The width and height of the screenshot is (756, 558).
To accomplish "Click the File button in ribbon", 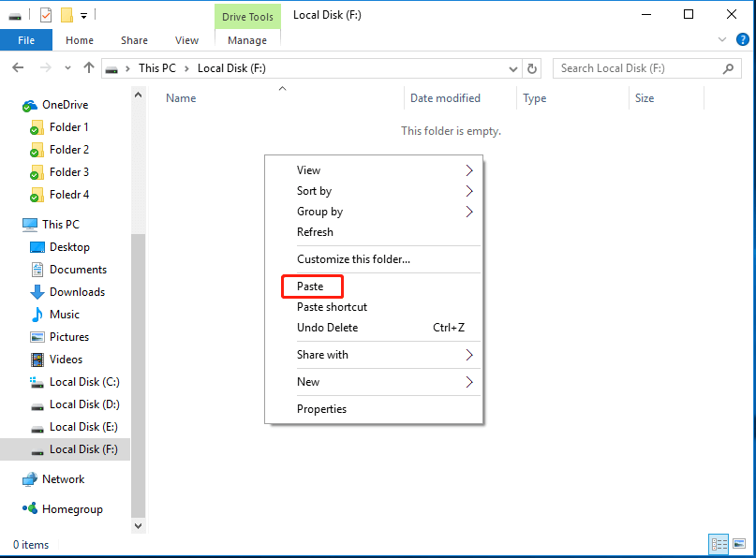I will [26, 40].
